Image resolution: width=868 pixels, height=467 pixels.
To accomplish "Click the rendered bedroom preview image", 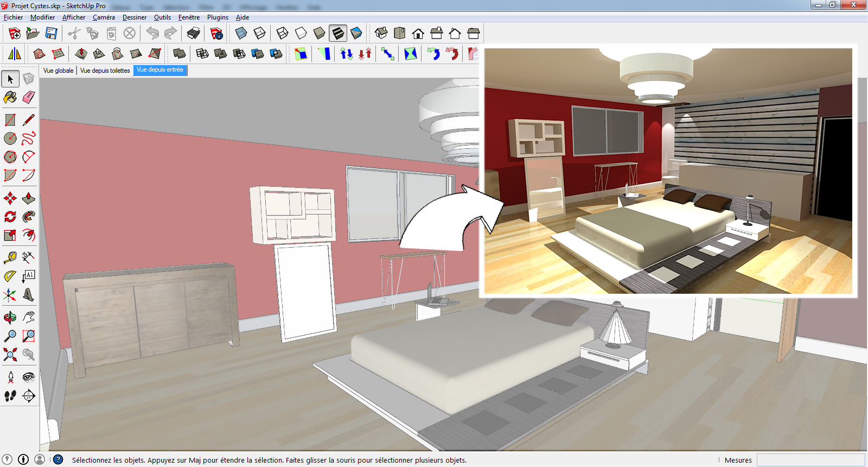I will click(x=668, y=171).
